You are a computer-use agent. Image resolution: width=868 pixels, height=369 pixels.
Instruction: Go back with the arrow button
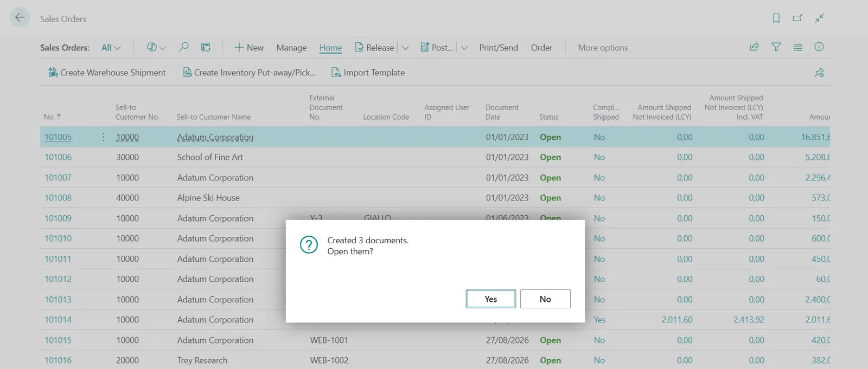[20, 18]
